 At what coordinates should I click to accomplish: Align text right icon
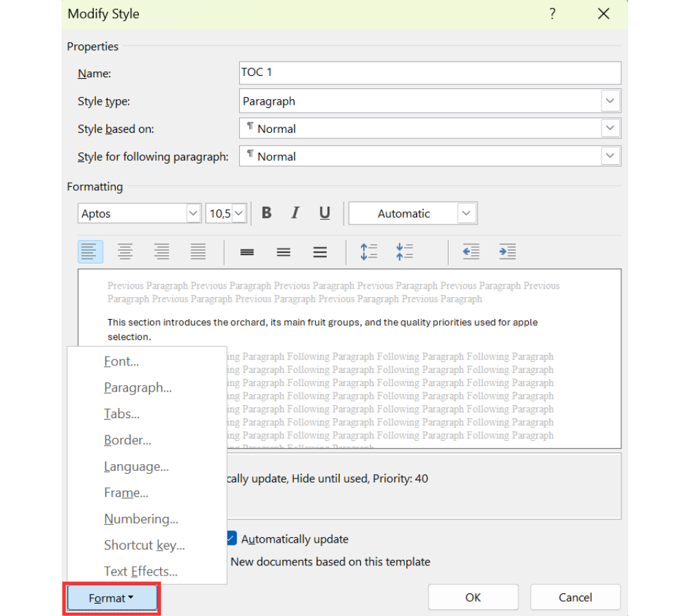coord(162,252)
